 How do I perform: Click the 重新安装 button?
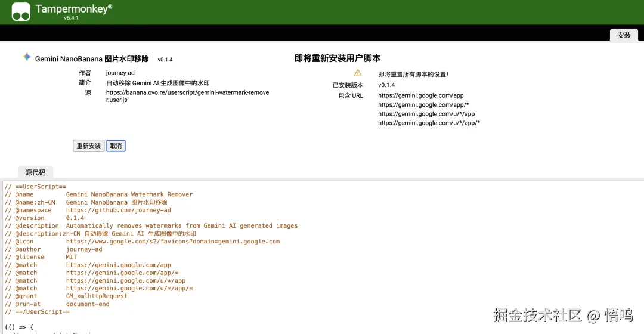click(89, 146)
